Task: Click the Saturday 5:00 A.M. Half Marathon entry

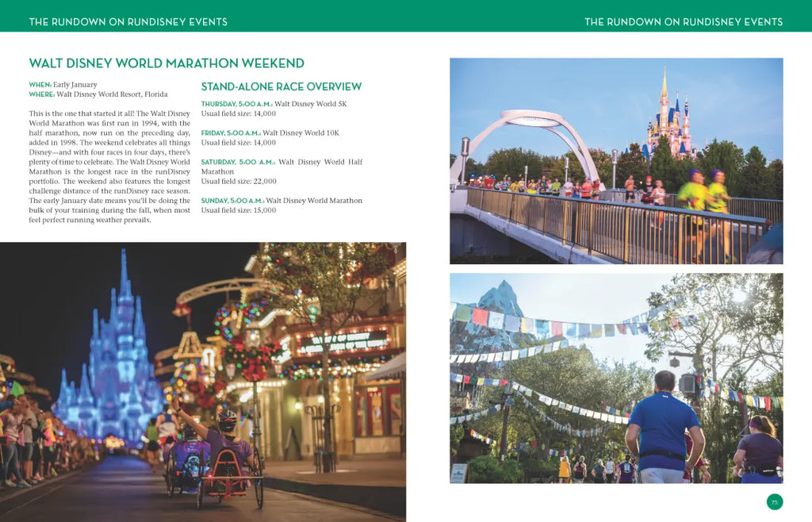Action: pyautogui.click(x=282, y=167)
